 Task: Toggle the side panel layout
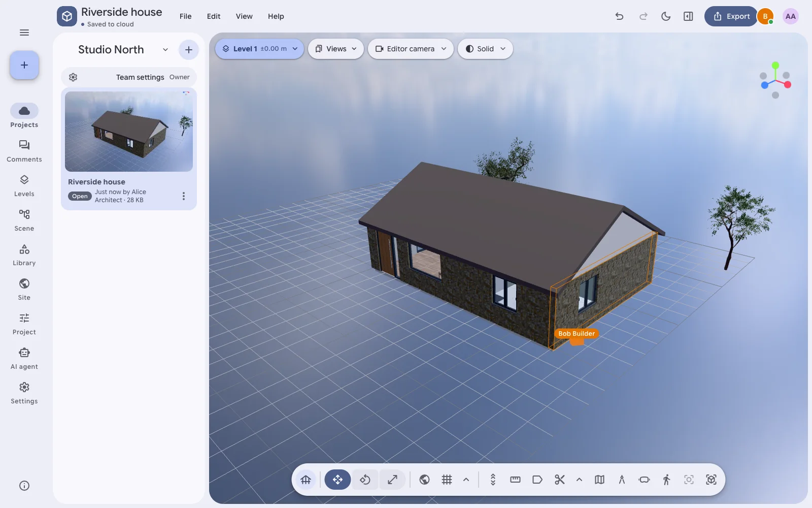(688, 16)
